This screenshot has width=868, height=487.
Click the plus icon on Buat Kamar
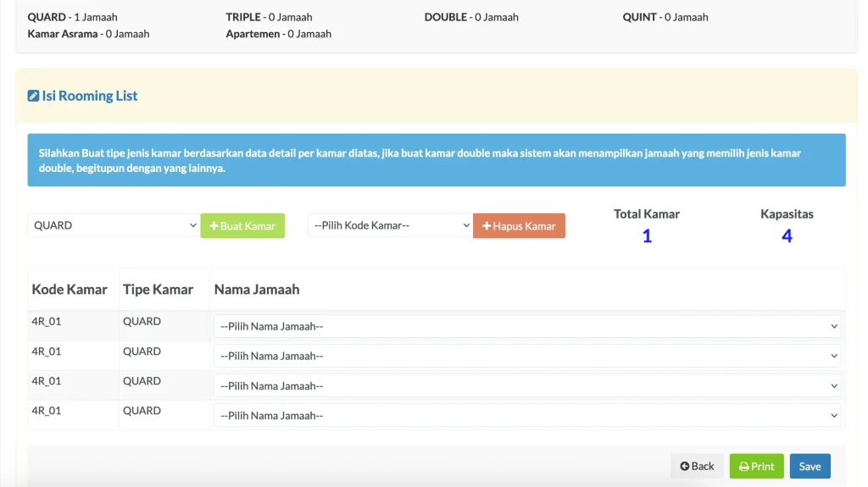coord(214,226)
